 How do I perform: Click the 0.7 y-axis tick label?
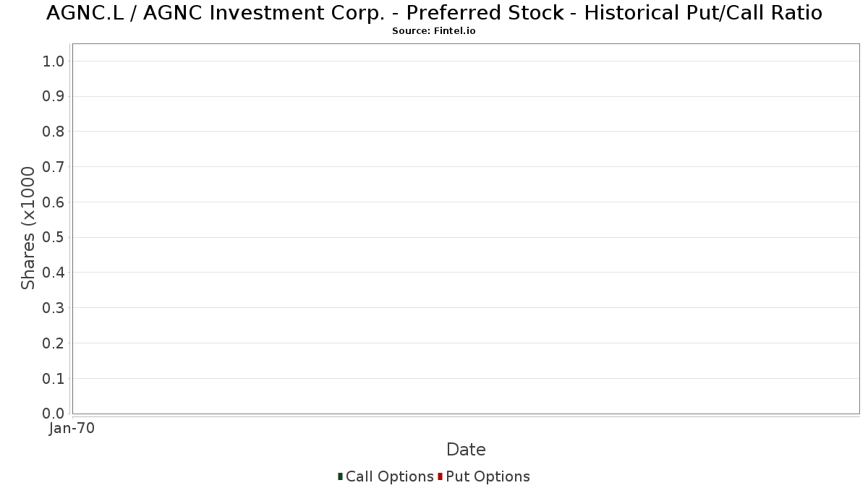coord(54,167)
